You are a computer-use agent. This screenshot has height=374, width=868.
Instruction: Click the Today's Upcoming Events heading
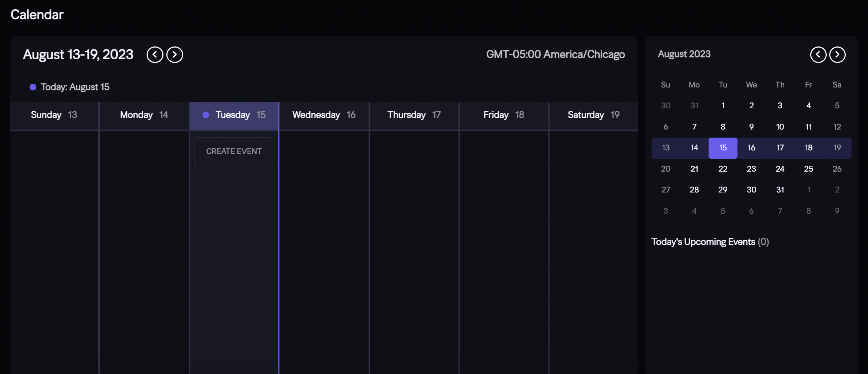pos(710,242)
